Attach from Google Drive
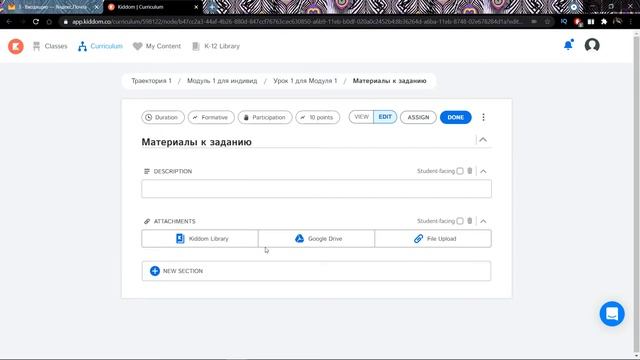Screen dimensions: 640x360 pos(316,239)
